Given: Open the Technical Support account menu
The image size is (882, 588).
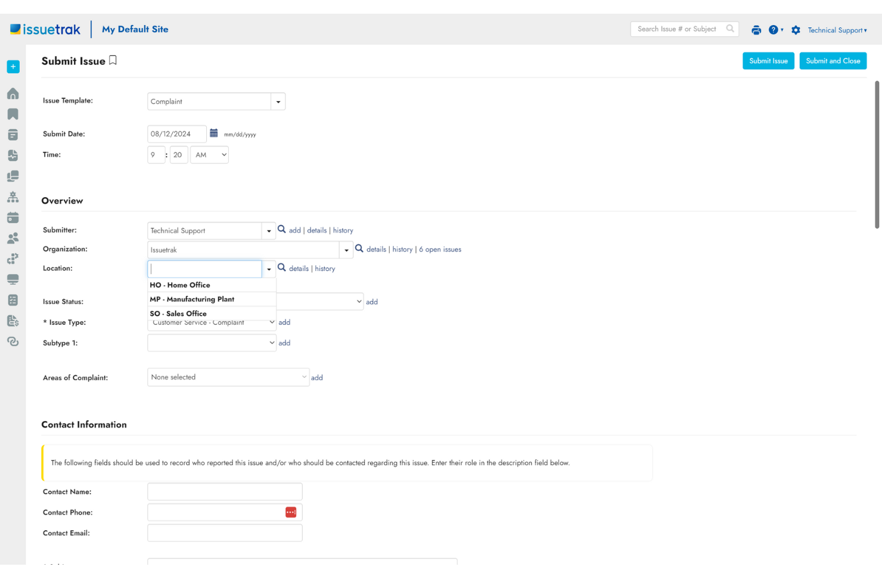Looking at the screenshot, I should tap(837, 30).
